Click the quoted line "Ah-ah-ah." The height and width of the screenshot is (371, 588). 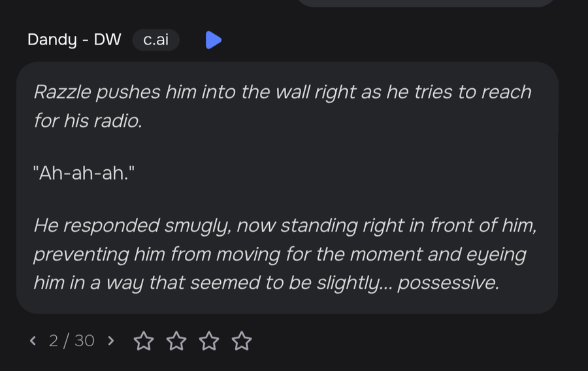click(84, 173)
